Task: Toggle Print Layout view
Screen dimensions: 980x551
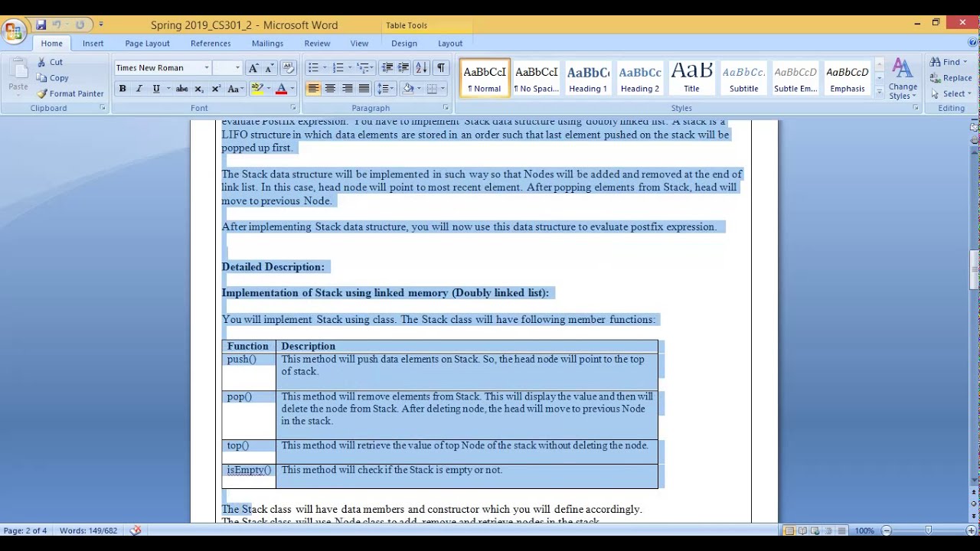Action: [789, 530]
